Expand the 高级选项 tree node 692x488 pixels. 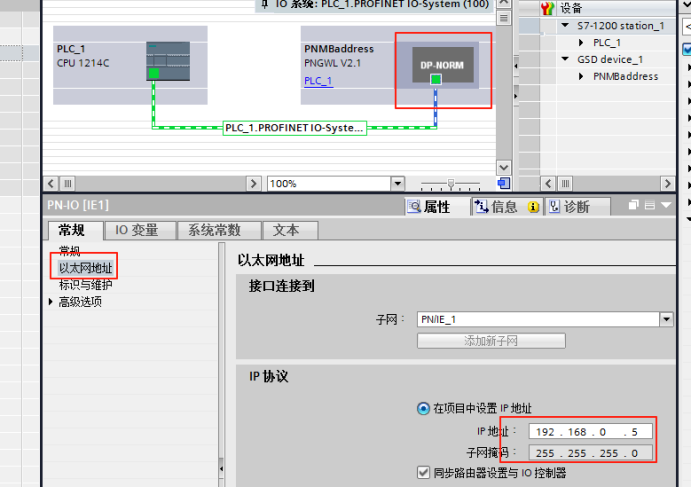[x=50, y=302]
